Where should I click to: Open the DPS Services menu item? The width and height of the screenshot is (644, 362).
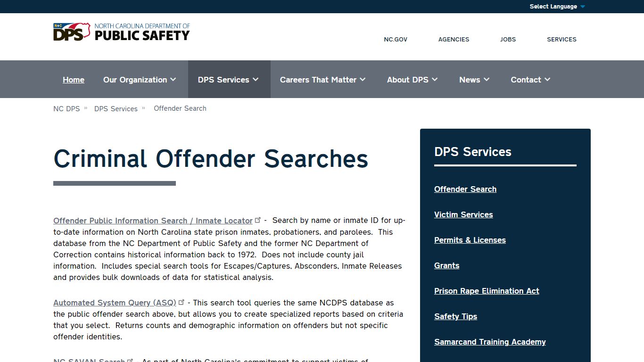click(x=223, y=80)
